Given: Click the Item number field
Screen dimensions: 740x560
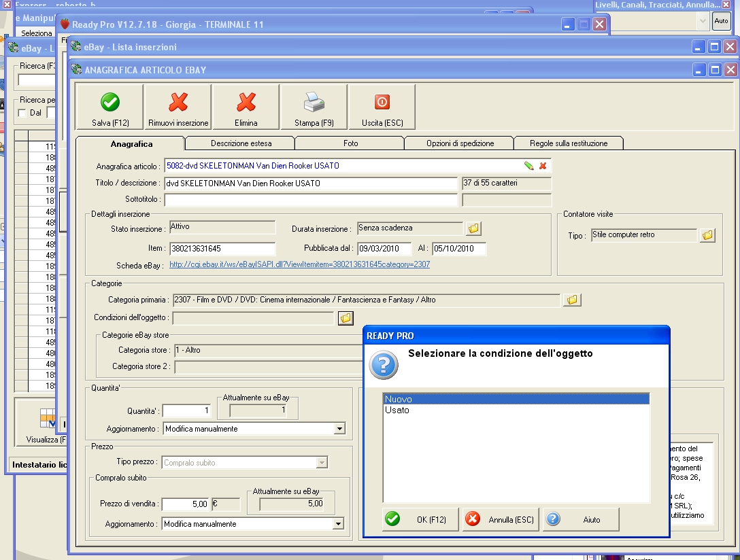Looking at the screenshot, I should (x=222, y=249).
